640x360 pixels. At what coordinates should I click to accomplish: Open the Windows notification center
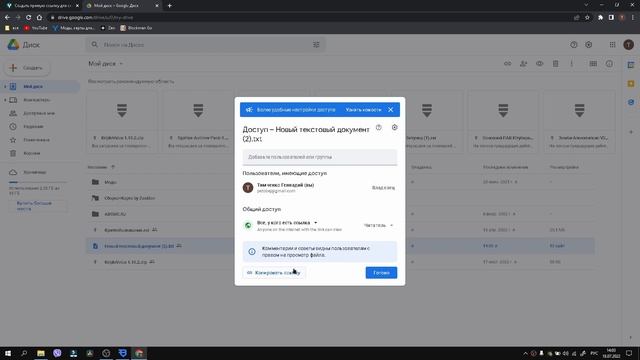(x=629, y=353)
